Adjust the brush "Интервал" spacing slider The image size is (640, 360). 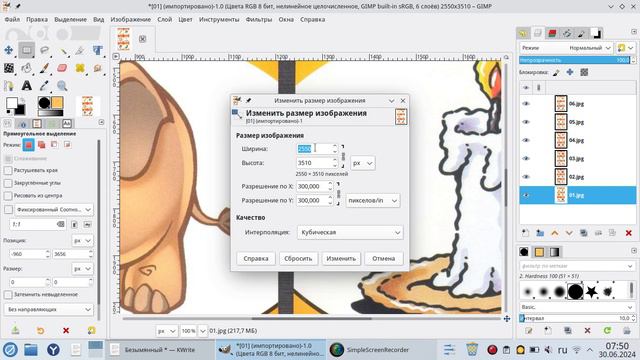coord(575,318)
